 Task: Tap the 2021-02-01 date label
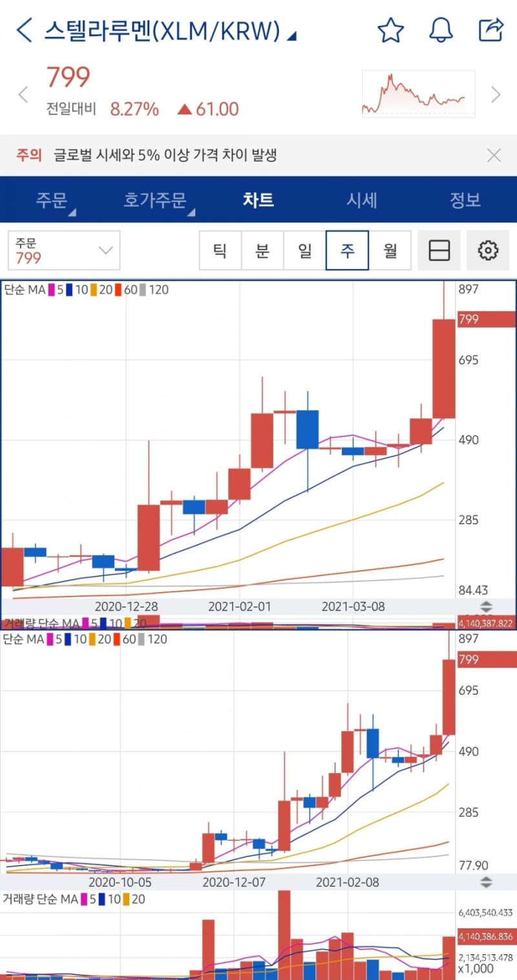coord(240,607)
